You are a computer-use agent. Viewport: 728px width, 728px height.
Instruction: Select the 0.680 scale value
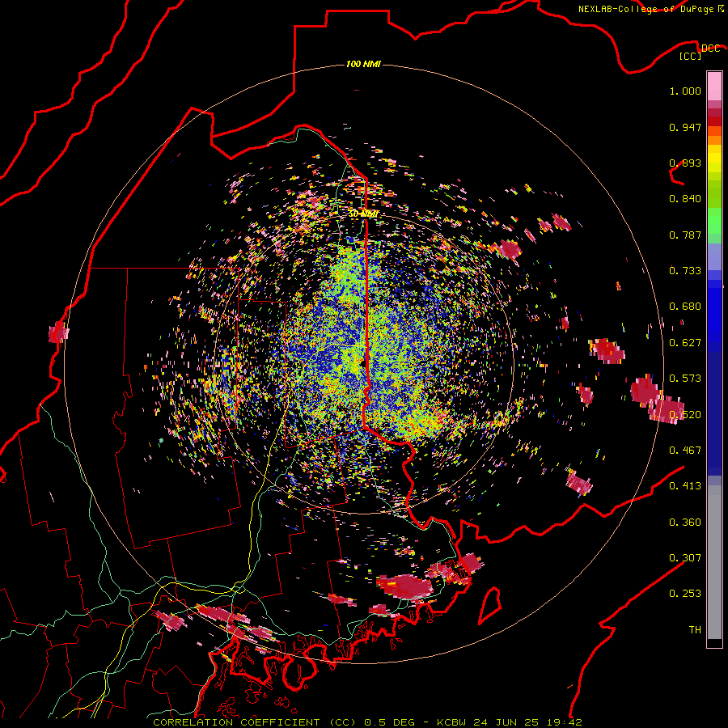point(685,307)
